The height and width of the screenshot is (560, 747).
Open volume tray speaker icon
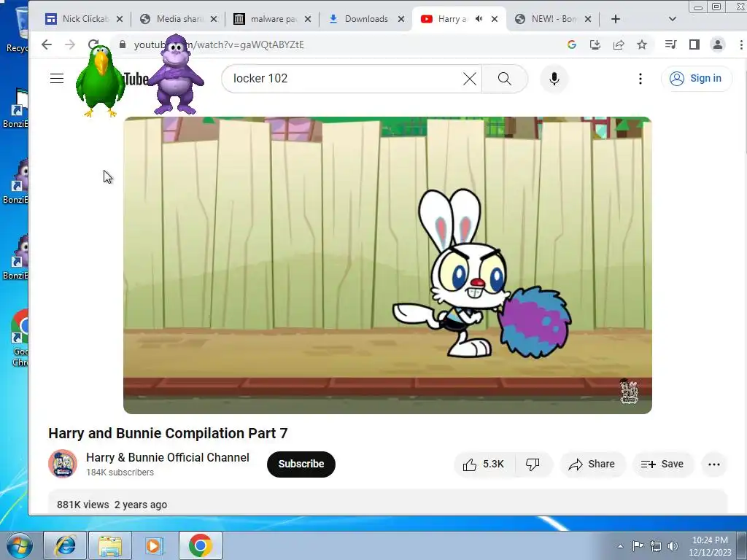coord(673,545)
